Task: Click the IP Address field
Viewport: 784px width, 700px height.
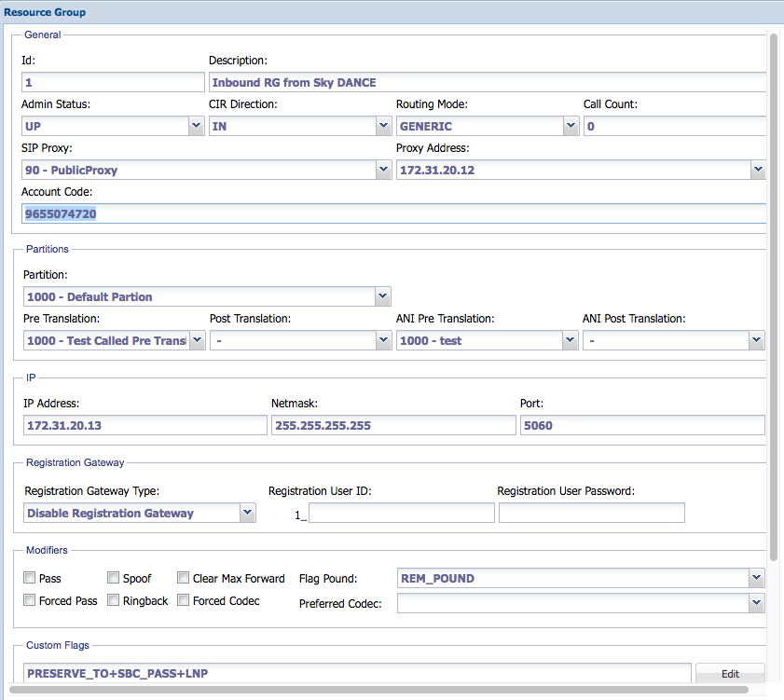Action: [x=145, y=425]
